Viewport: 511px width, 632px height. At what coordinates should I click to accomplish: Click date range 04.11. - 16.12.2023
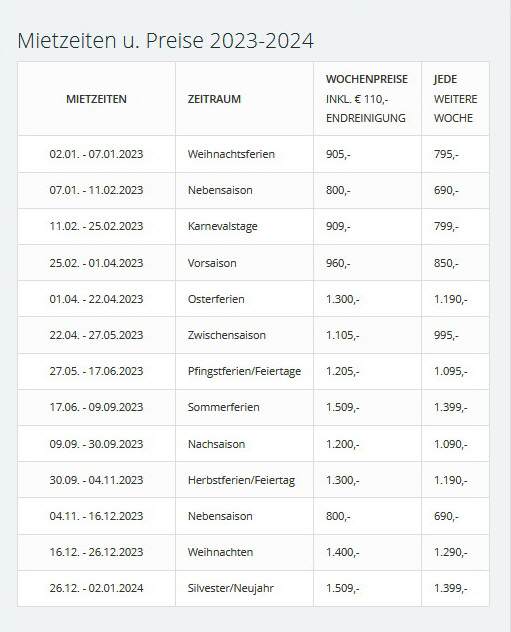coord(96,516)
